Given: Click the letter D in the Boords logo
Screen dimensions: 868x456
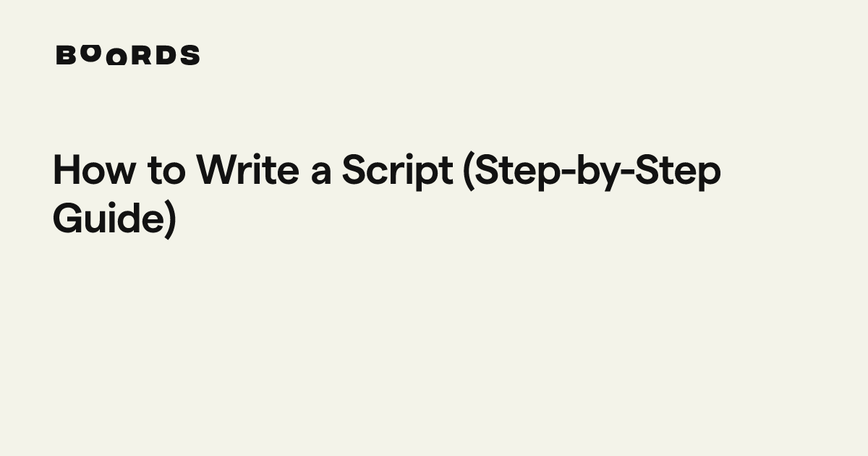Looking at the screenshot, I should click(166, 56).
